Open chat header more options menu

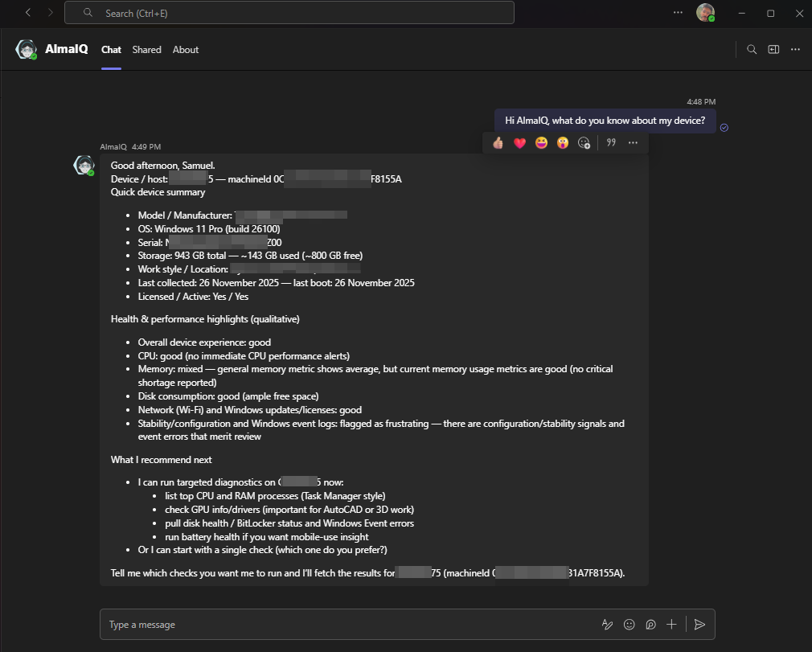[795, 50]
